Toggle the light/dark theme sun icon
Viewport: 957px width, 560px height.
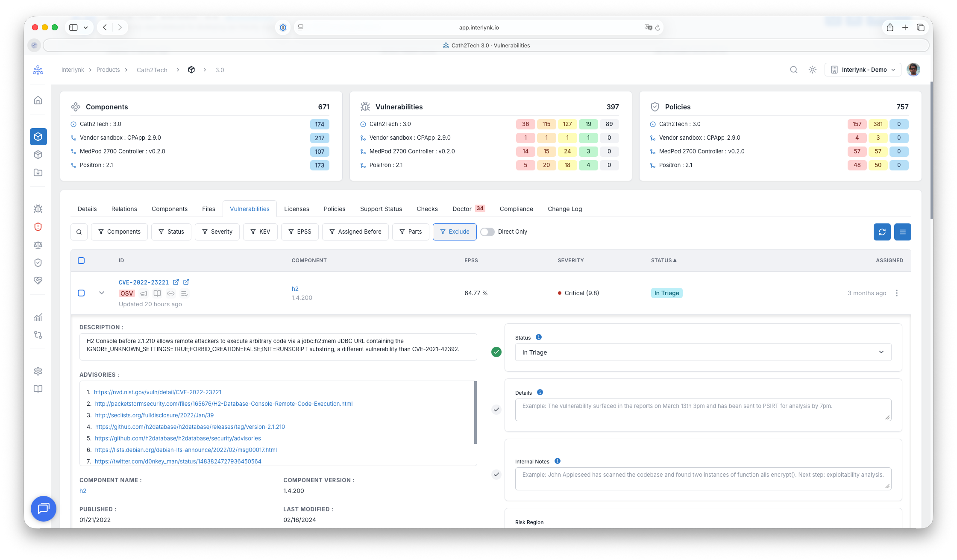click(x=812, y=70)
